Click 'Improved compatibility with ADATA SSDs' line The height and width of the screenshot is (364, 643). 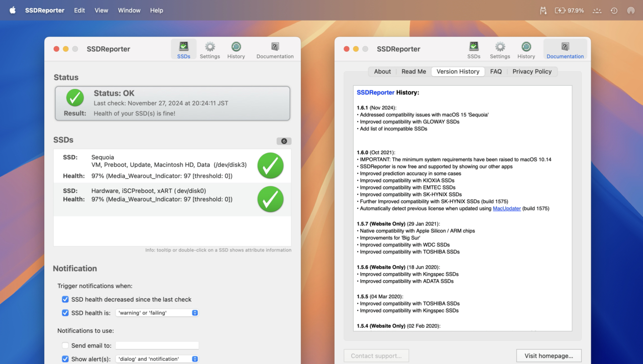pyautogui.click(x=405, y=281)
